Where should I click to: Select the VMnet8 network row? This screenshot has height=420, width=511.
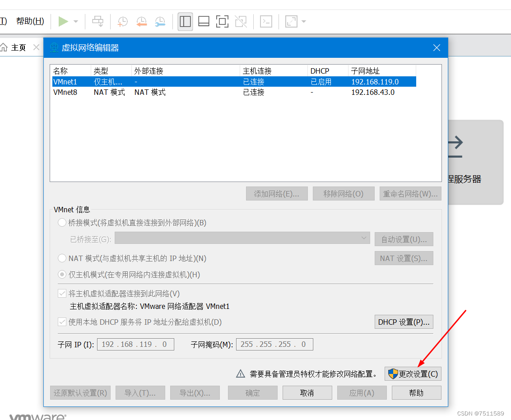click(x=135, y=92)
